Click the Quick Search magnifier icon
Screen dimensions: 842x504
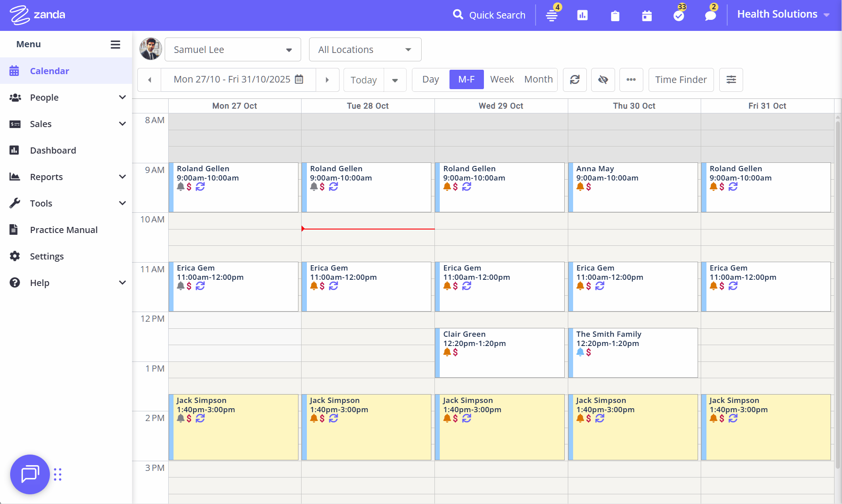pyautogui.click(x=458, y=15)
